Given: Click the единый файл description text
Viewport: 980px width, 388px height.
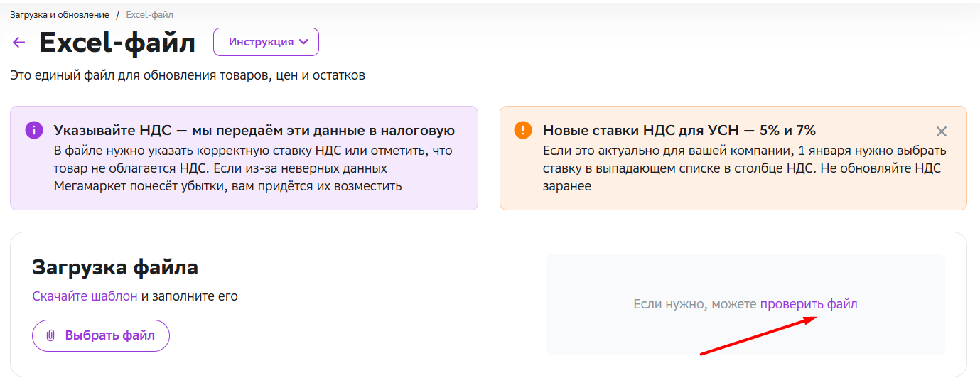Looking at the screenshot, I should click(x=188, y=75).
